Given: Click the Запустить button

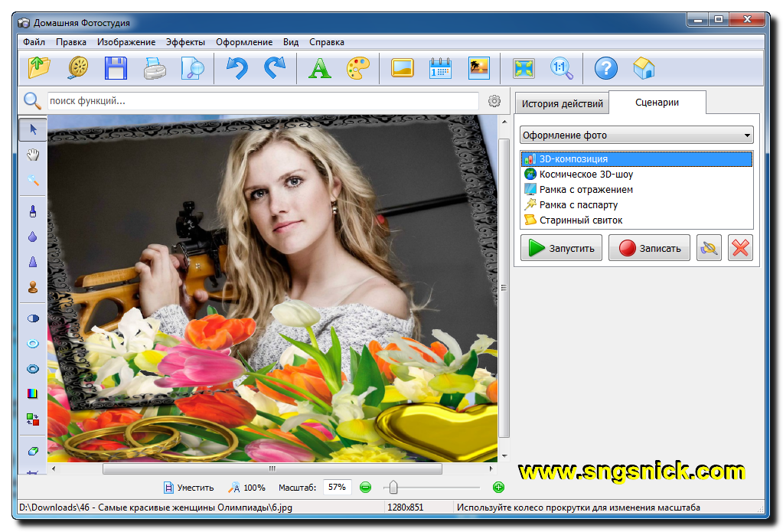Looking at the screenshot, I should coord(561,248).
